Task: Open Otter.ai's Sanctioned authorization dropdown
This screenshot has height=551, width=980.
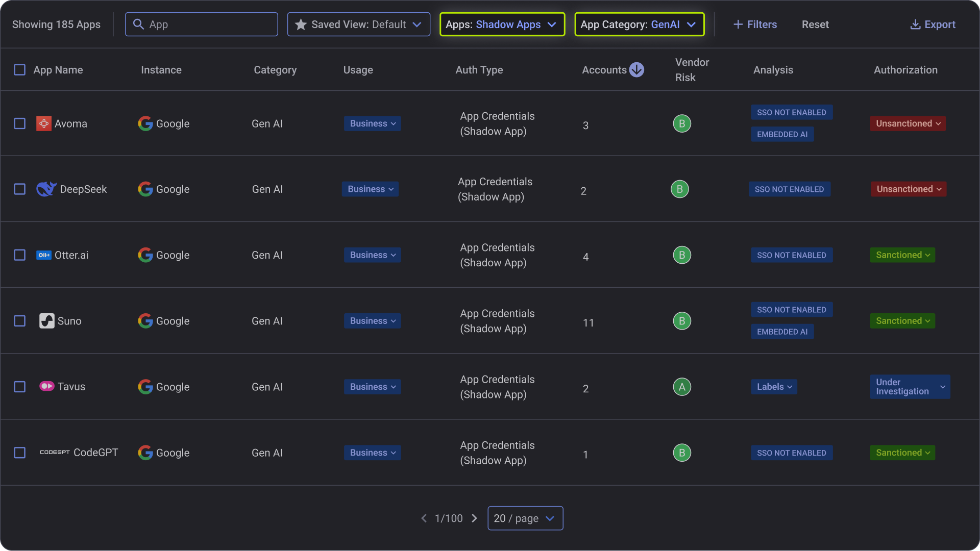Action: pos(902,255)
